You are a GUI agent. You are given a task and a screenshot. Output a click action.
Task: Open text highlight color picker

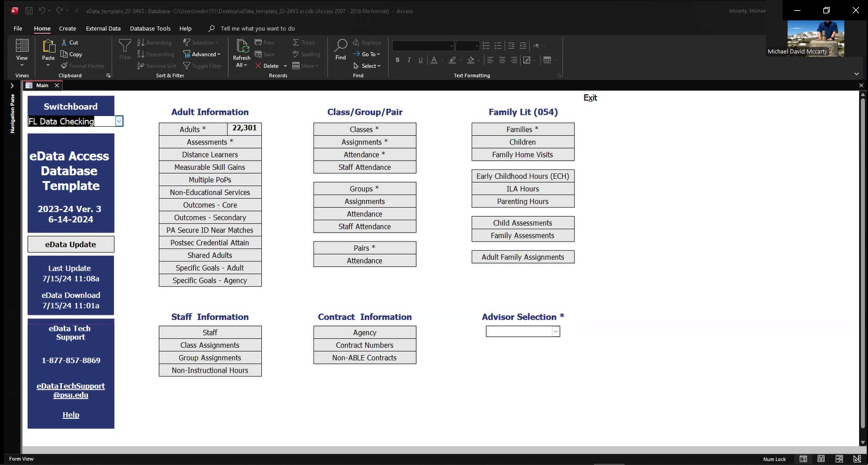pos(461,61)
